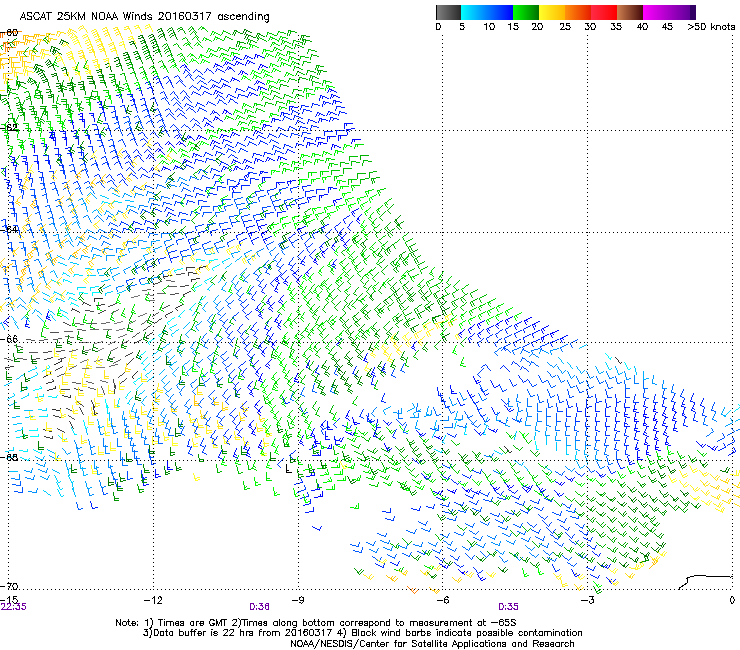
Task: Click the '>50 knots' legend label
Action: click(x=711, y=27)
